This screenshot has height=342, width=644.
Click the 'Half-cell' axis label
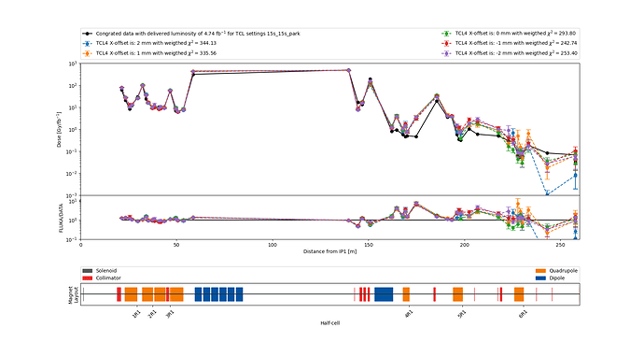tap(329, 323)
